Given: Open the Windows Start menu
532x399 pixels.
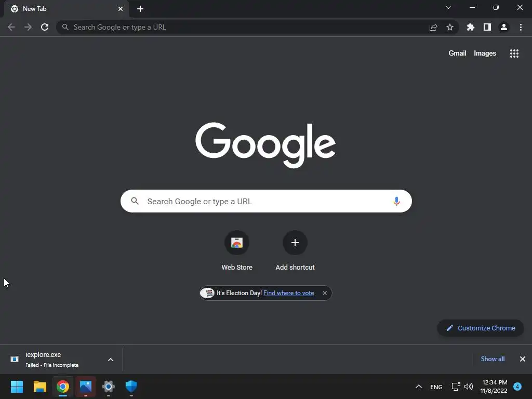Looking at the screenshot, I should 17,387.
